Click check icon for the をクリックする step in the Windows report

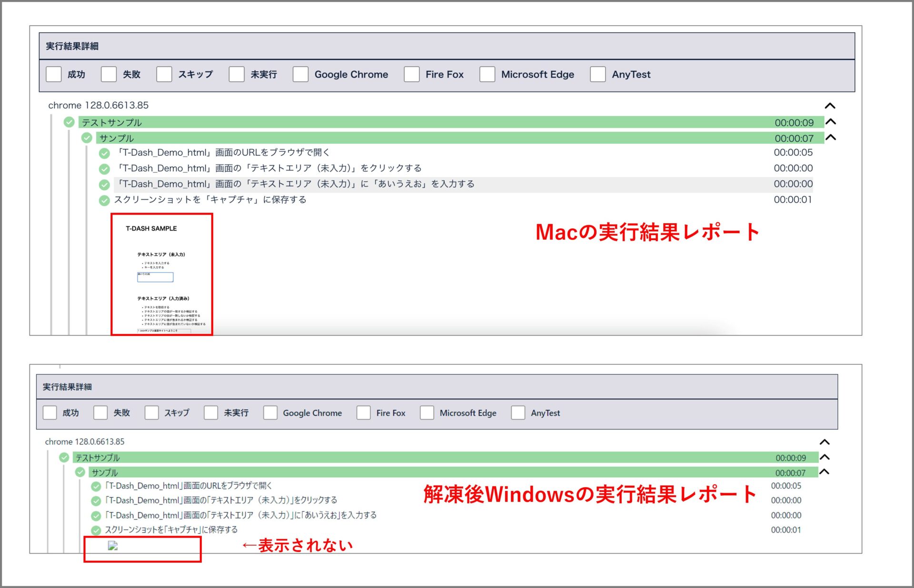[x=96, y=501]
